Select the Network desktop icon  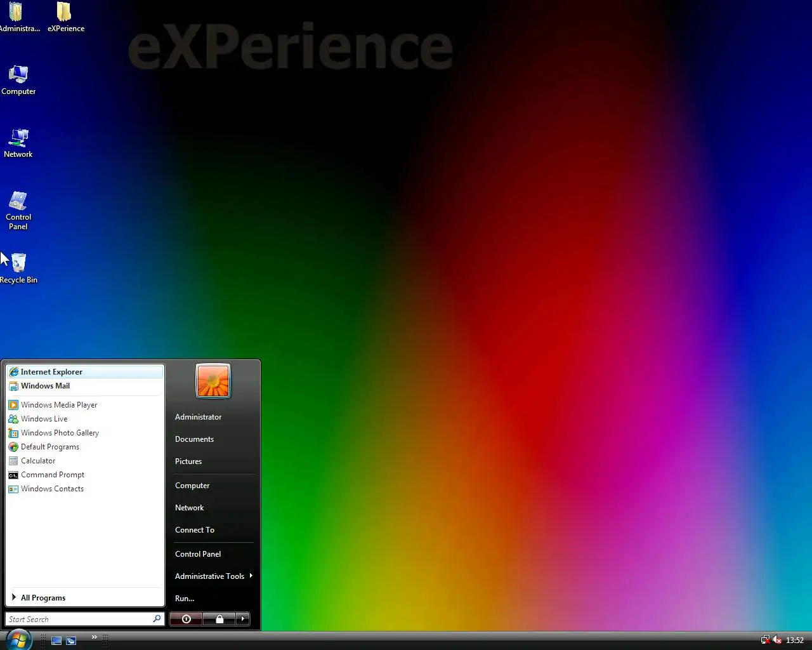pyautogui.click(x=18, y=143)
